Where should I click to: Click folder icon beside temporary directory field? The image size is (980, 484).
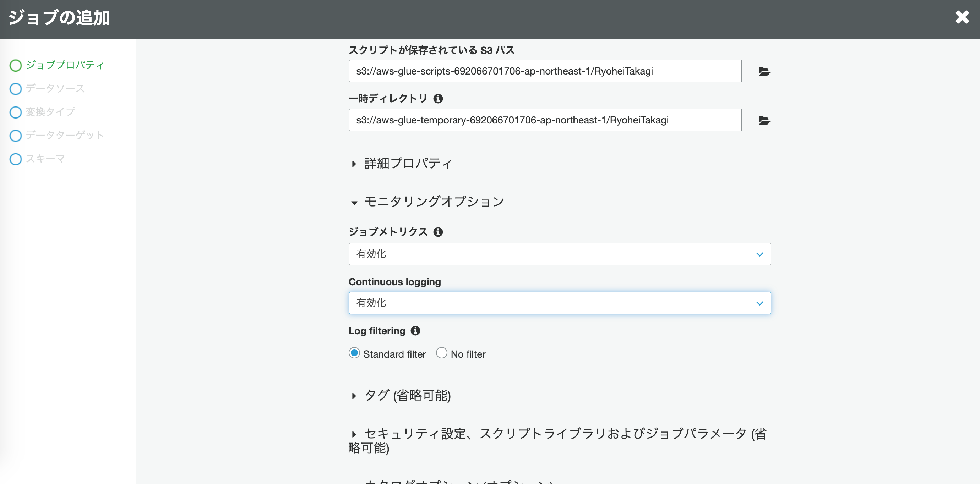(x=764, y=121)
